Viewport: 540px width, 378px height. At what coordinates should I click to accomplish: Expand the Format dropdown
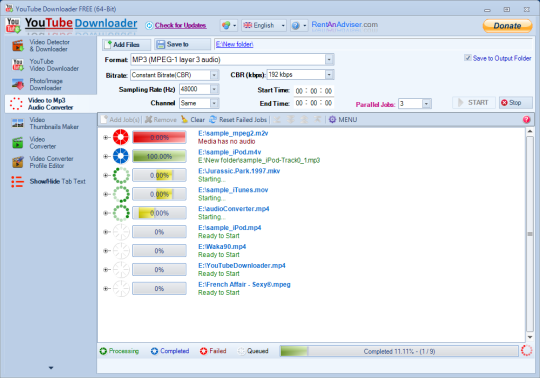tap(329, 60)
